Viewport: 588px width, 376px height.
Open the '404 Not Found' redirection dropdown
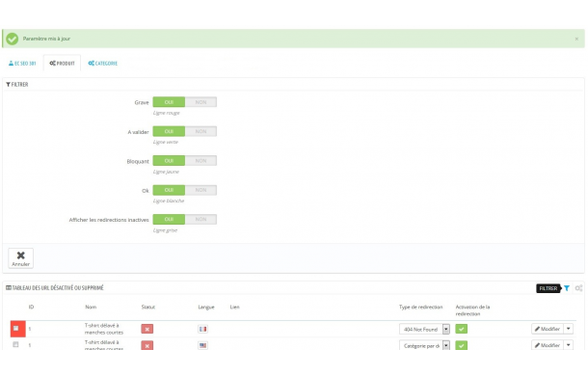424,329
